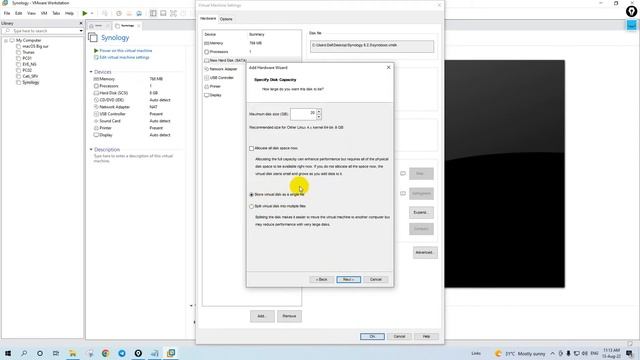Screen dimensions: 640x360
Task: Open the library search dropdown arrow
Action: tap(81, 31)
